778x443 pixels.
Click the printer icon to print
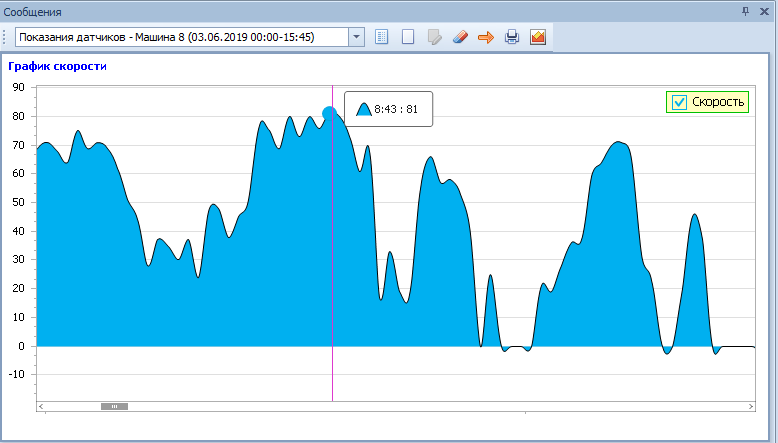coord(512,37)
